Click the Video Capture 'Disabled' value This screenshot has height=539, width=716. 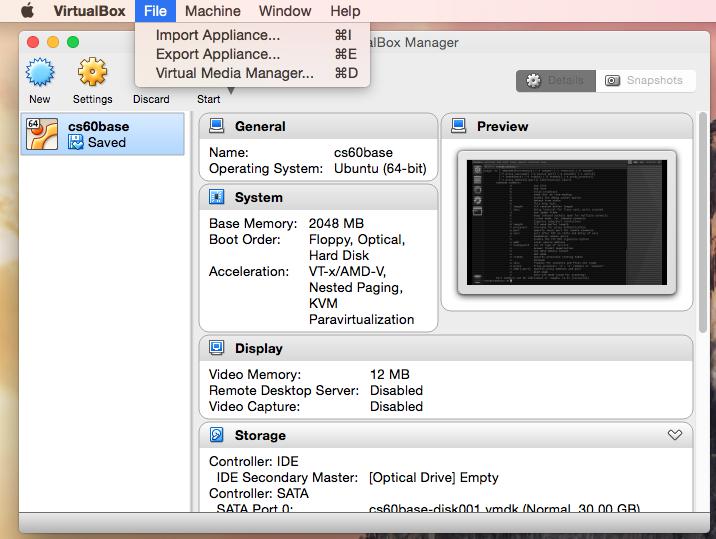pyautogui.click(x=396, y=406)
